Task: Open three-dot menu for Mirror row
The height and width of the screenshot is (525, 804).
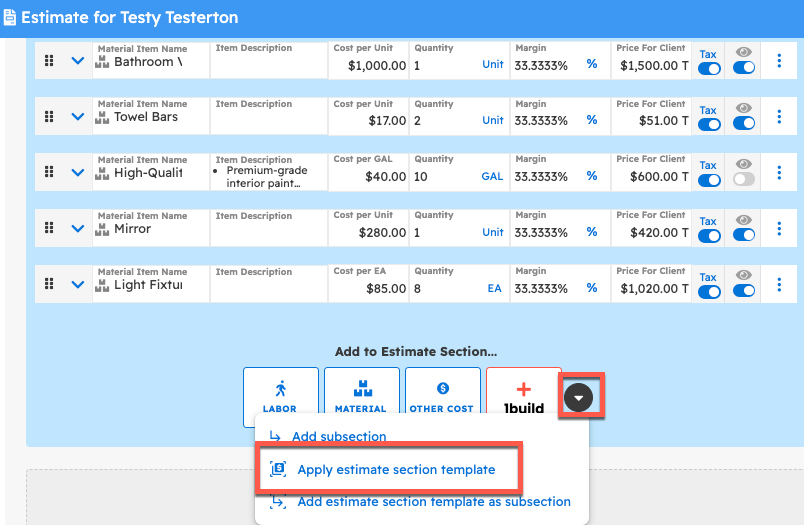Action: coord(779,229)
